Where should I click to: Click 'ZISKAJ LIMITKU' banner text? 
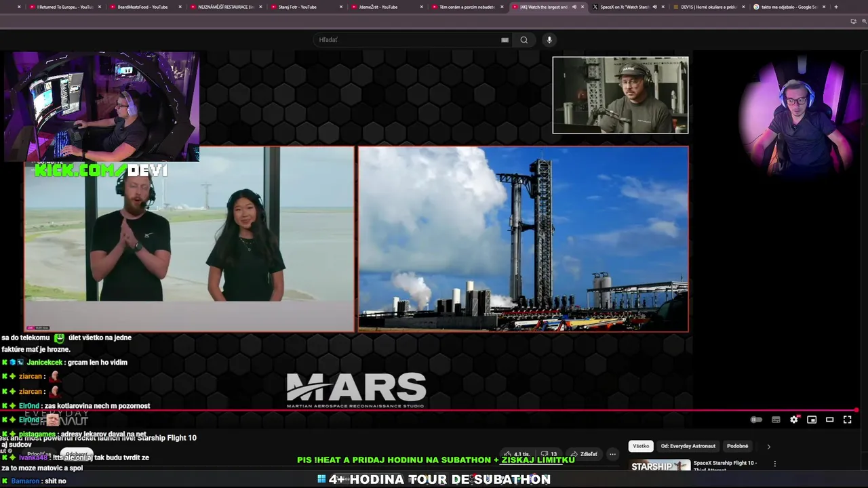(538, 460)
